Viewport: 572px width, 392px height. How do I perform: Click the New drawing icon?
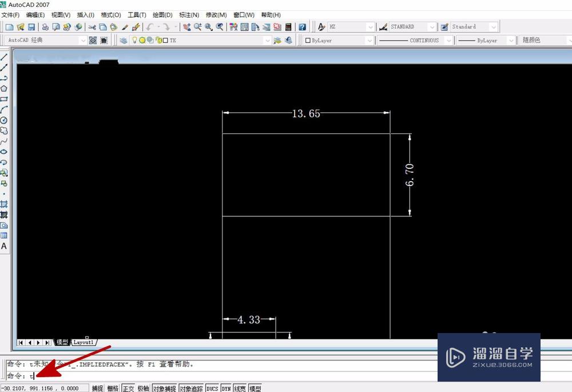pyautogui.click(x=10, y=27)
